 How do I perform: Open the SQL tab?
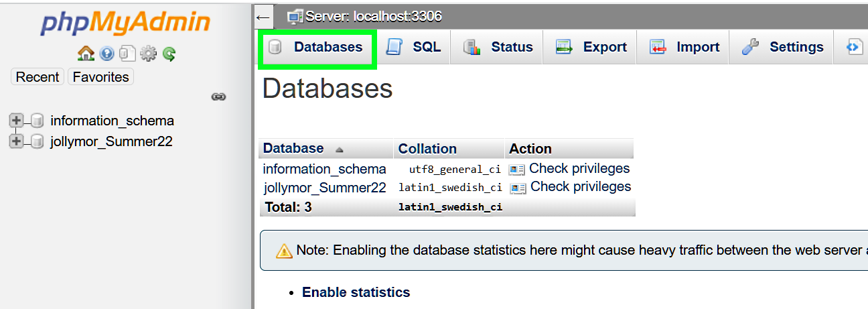click(414, 47)
